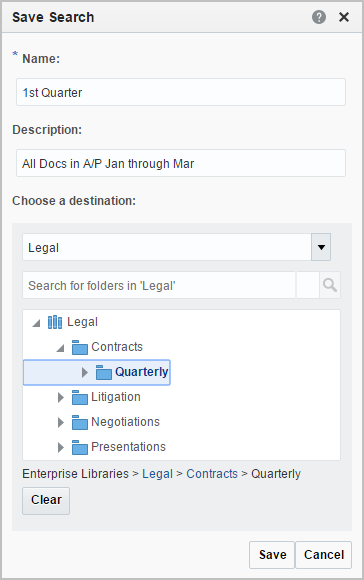Click the Clear button
This screenshot has width=364, height=580.
(x=46, y=500)
